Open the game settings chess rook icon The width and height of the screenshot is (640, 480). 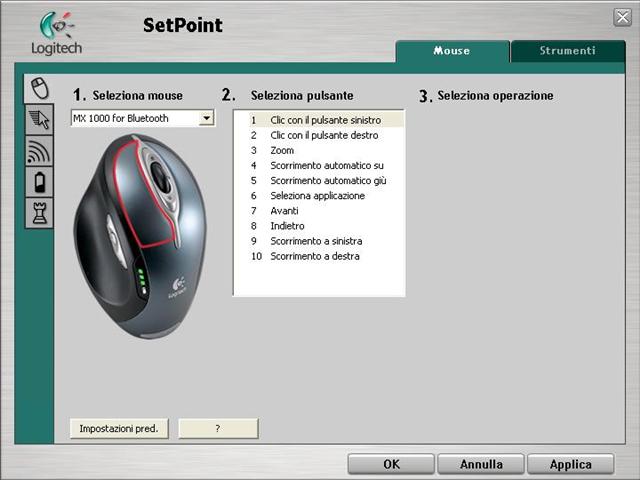[39, 213]
